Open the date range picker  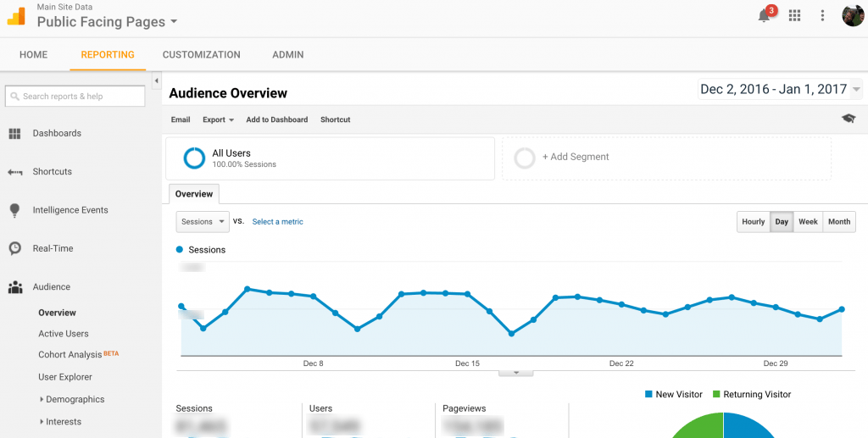click(780, 89)
